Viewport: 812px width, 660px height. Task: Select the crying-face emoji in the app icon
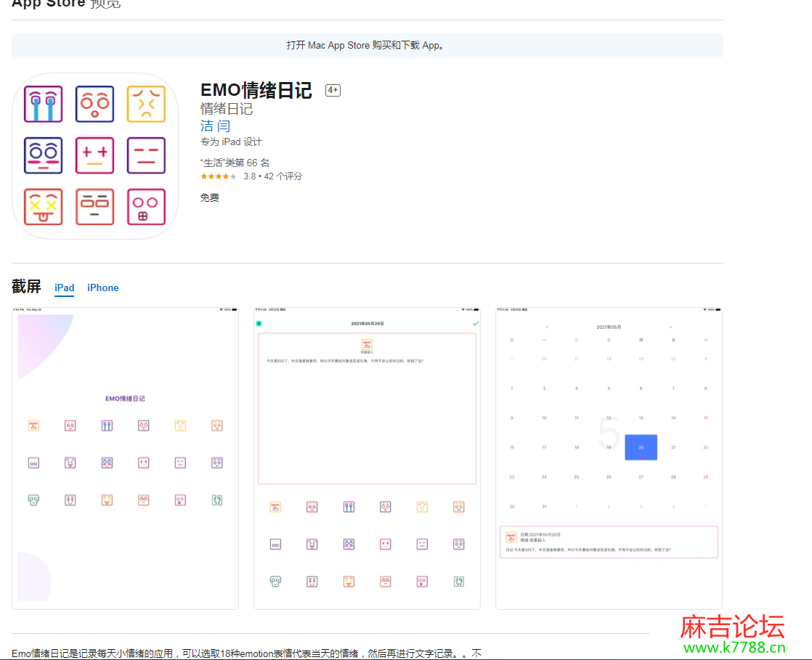(44, 104)
